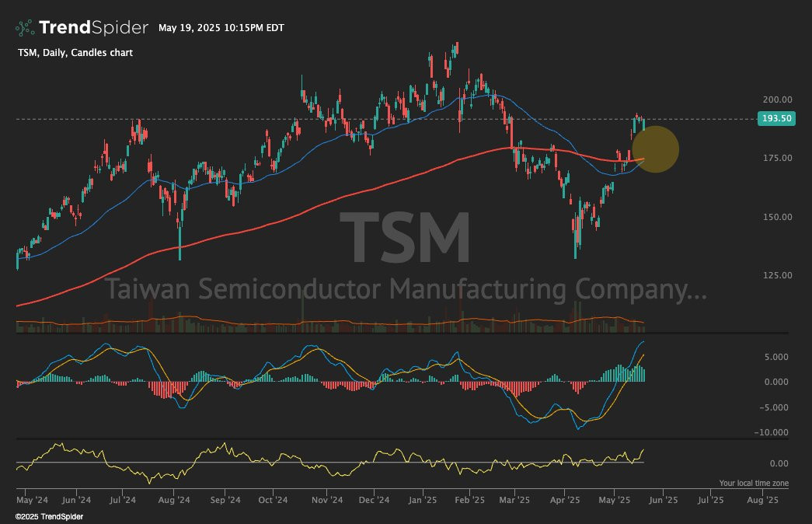Click the Aug '25 date axis label
This screenshot has width=812, height=524.
[x=762, y=500]
